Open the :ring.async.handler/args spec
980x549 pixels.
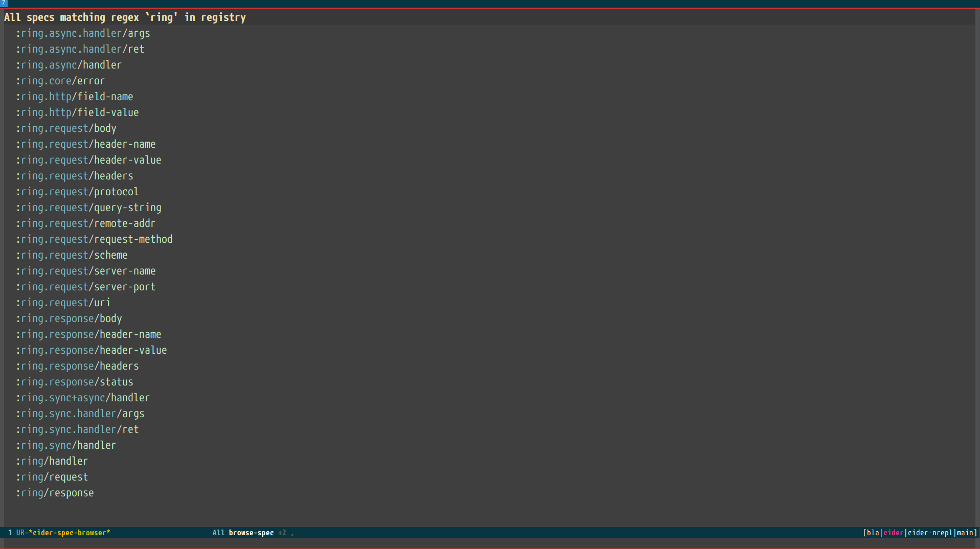pos(82,33)
